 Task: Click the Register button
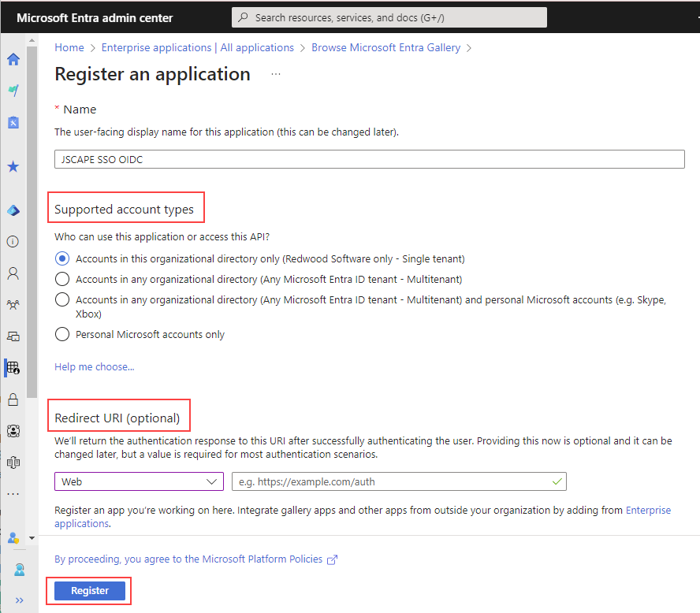(90, 590)
